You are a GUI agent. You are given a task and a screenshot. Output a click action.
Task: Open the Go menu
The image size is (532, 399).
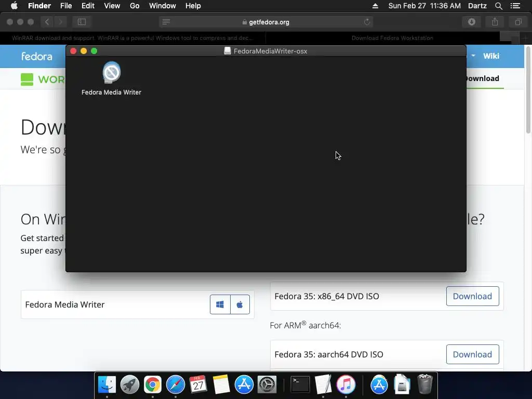[135, 6]
